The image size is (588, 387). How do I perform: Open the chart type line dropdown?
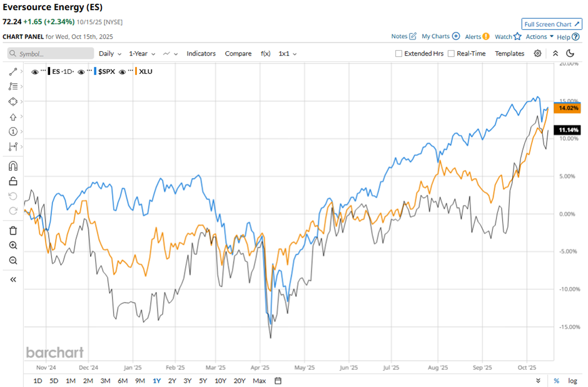pyautogui.click(x=170, y=54)
